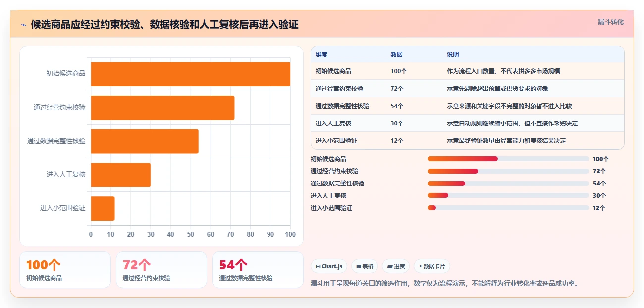Click table value 30个
This screenshot has height=308, width=644.
tap(397, 123)
